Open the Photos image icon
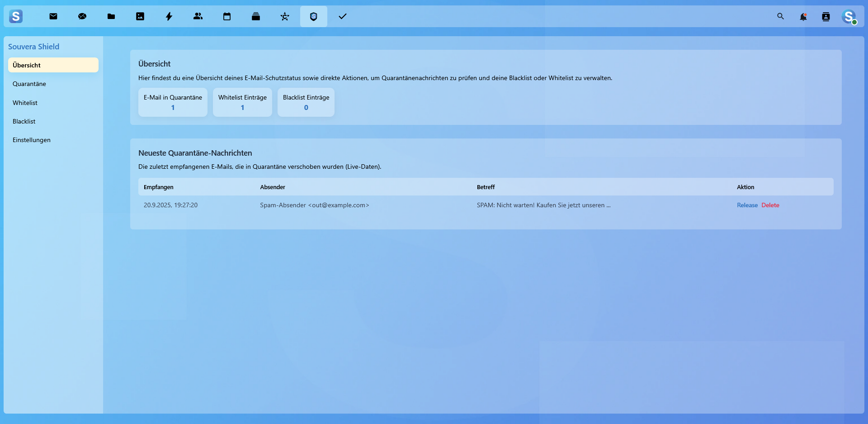 pyautogui.click(x=140, y=16)
